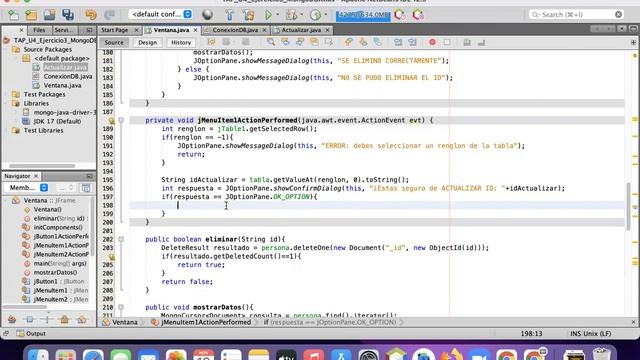
Task: Select the mongo-java-driver library entry
Action: (65, 112)
